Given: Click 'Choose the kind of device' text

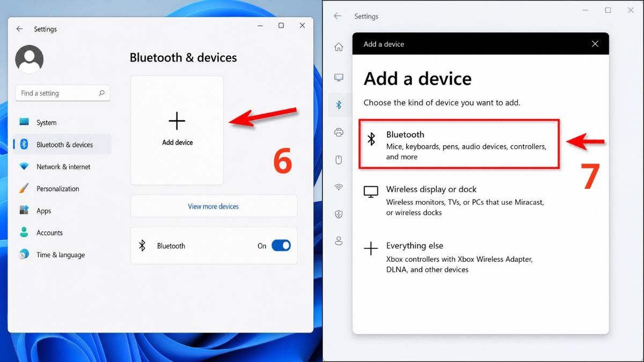Looking at the screenshot, I should pyautogui.click(x=442, y=102).
